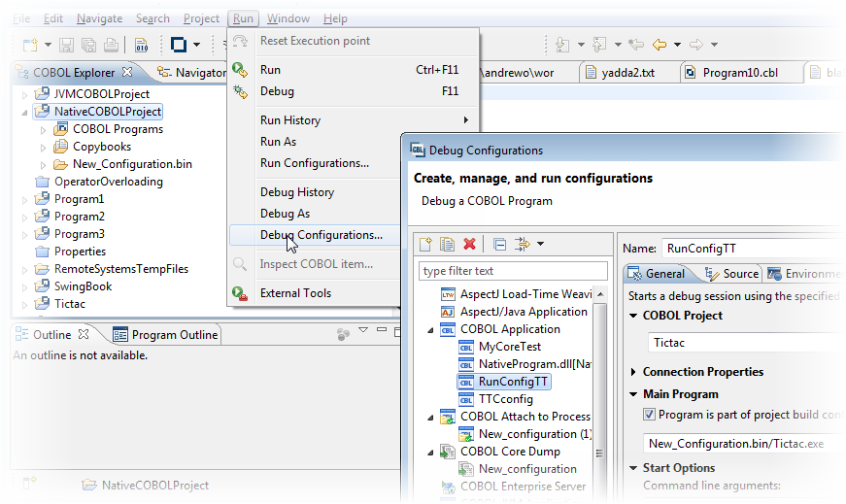The width and height of the screenshot is (846, 504).
Task: Open the Forward history dropdown arrow
Action: [714, 45]
